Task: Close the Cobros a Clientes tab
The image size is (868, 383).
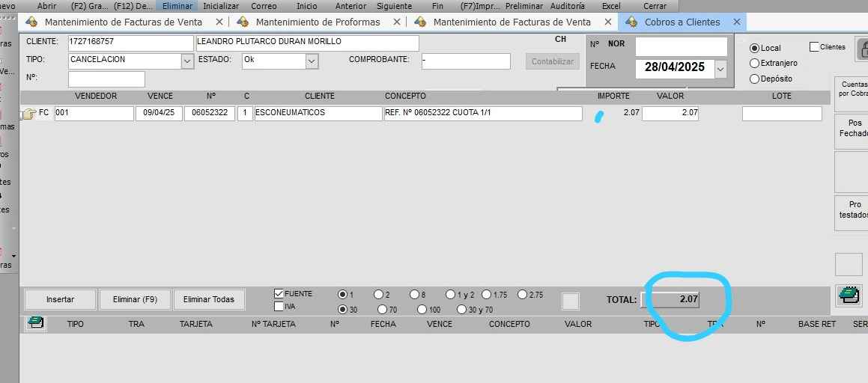Action: 737,22
